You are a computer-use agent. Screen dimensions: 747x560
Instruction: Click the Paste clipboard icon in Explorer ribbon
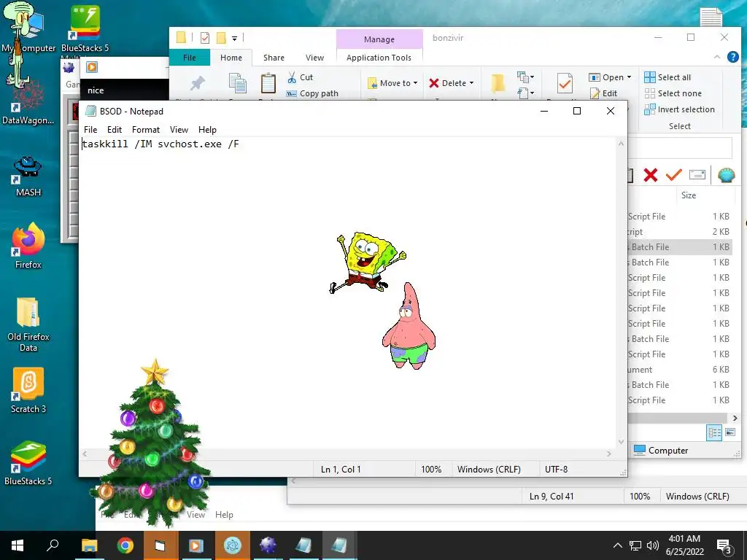(x=268, y=83)
